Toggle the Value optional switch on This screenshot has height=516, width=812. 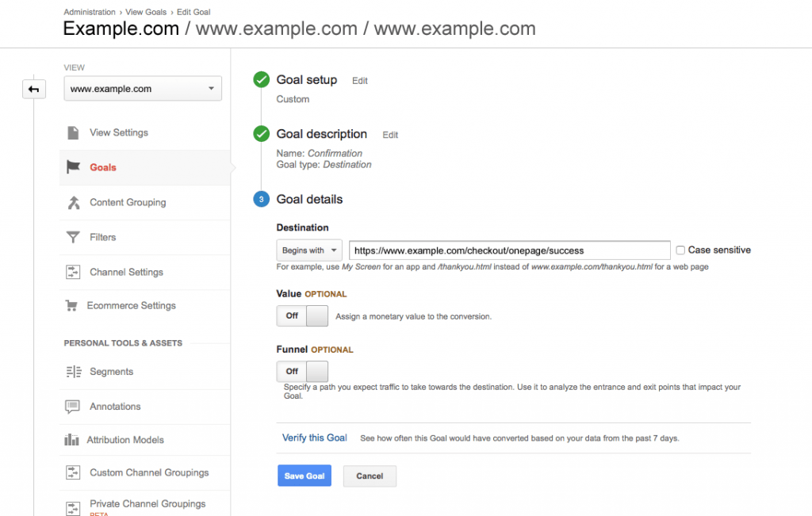(x=302, y=315)
